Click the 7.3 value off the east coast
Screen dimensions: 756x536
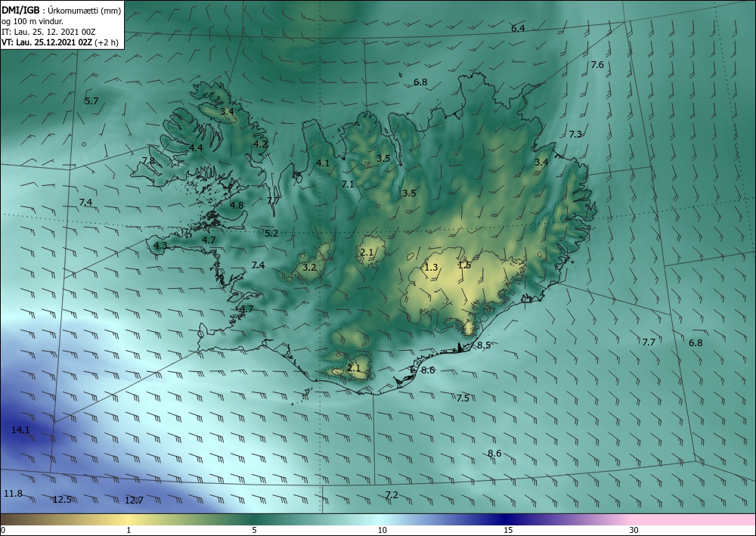[x=575, y=135]
